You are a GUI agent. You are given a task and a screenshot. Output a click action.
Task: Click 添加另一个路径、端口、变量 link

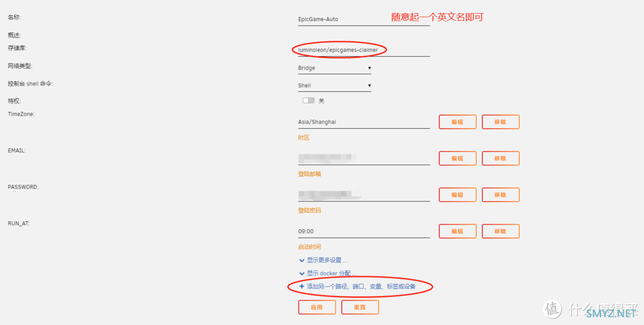tap(357, 286)
